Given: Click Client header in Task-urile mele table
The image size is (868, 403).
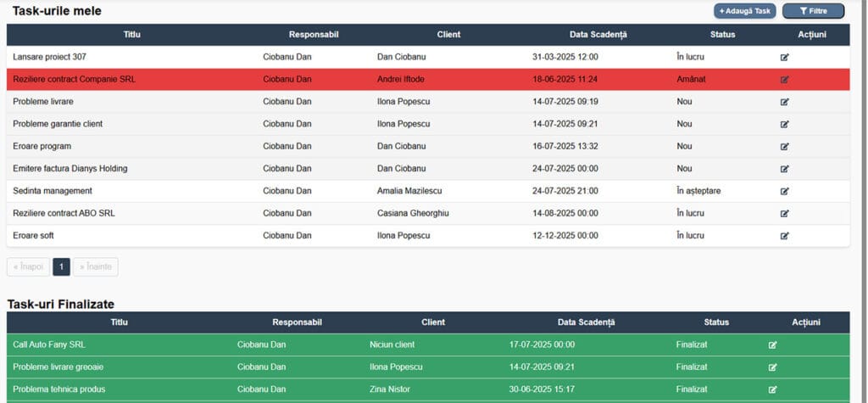Looking at the screenshot, I should pos(448,35).
